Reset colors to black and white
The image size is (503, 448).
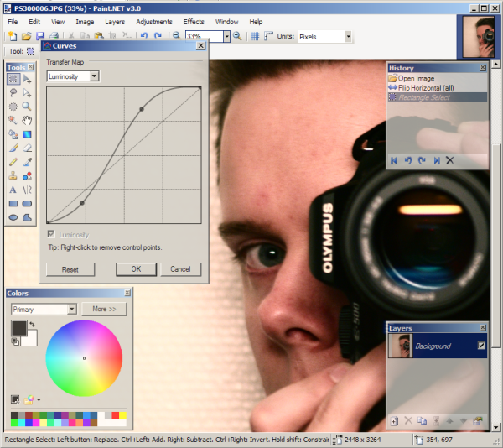pyautogui.click(x=15, y=341)
